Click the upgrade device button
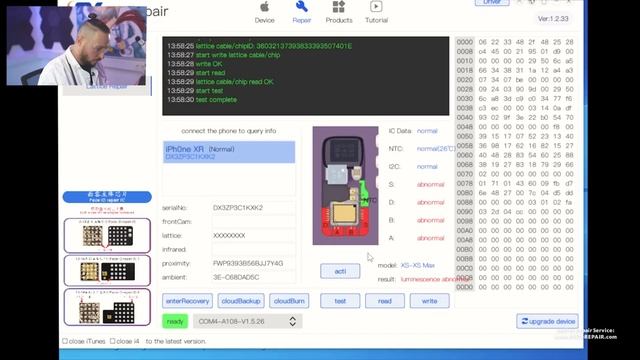The width and height of the screenshot is (640, 360). pyautogui.click(x=547, y=321)
